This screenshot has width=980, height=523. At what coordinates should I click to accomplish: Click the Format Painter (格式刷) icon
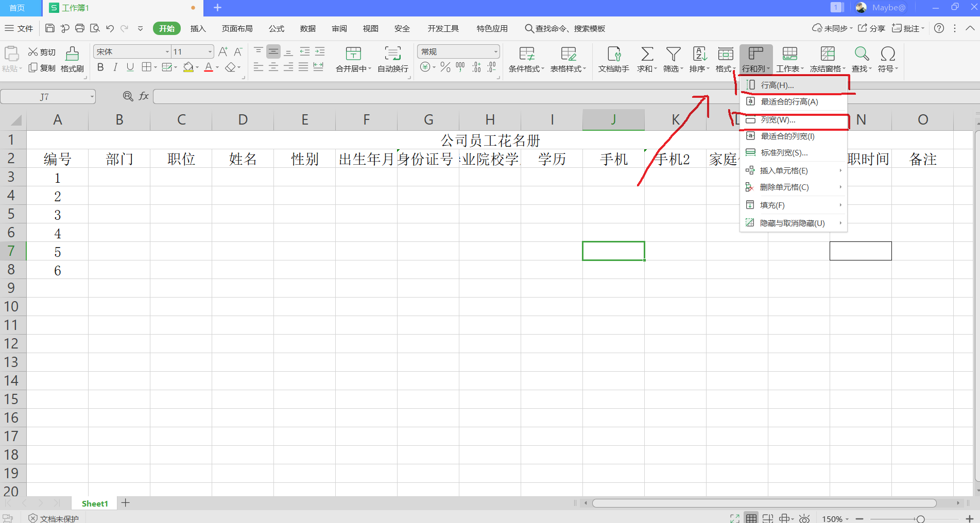pyautogui.click(x=72, y=54)
